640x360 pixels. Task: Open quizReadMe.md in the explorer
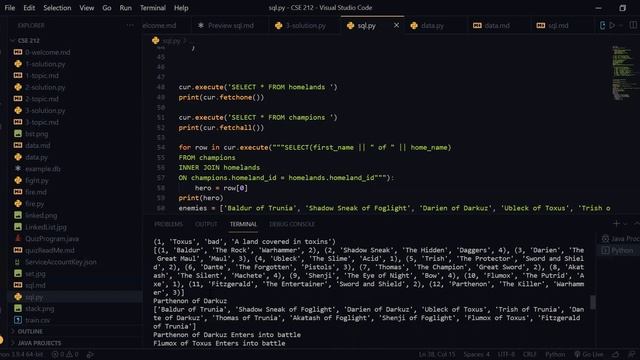50,250
